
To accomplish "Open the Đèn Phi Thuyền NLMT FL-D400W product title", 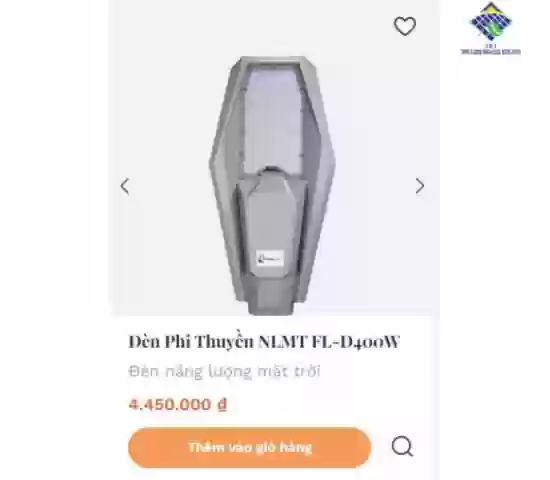I will coord(264,341).
